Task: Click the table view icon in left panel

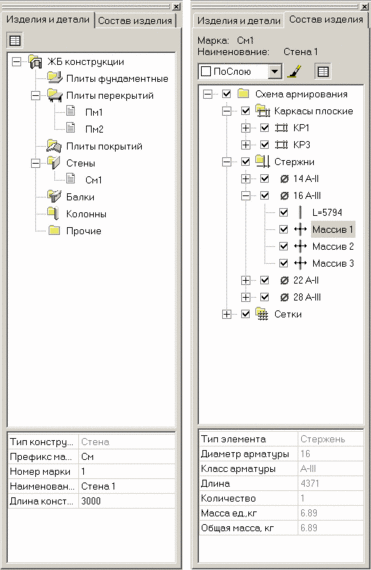Action: [x=15, y=40]
